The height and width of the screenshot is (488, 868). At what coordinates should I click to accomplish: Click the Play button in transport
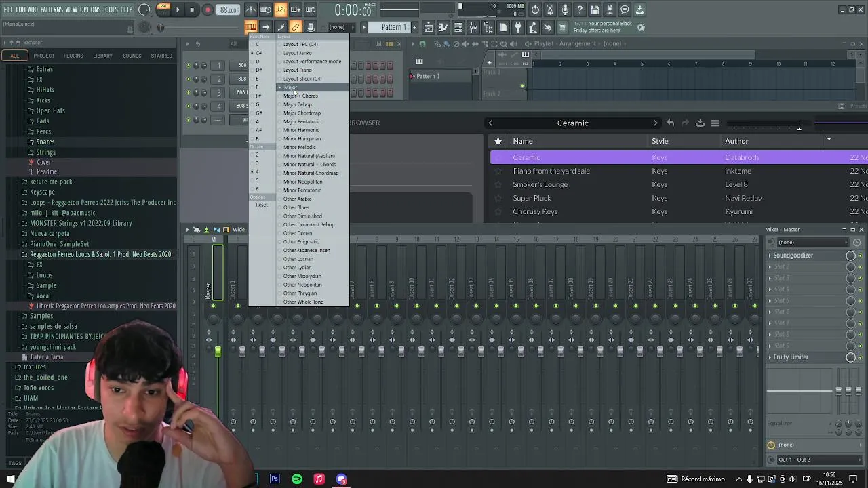178,9
